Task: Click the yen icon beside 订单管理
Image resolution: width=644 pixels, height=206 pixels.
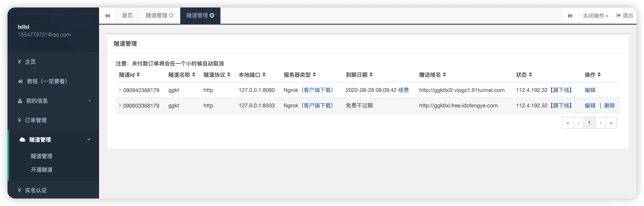Action: [20, 120]
